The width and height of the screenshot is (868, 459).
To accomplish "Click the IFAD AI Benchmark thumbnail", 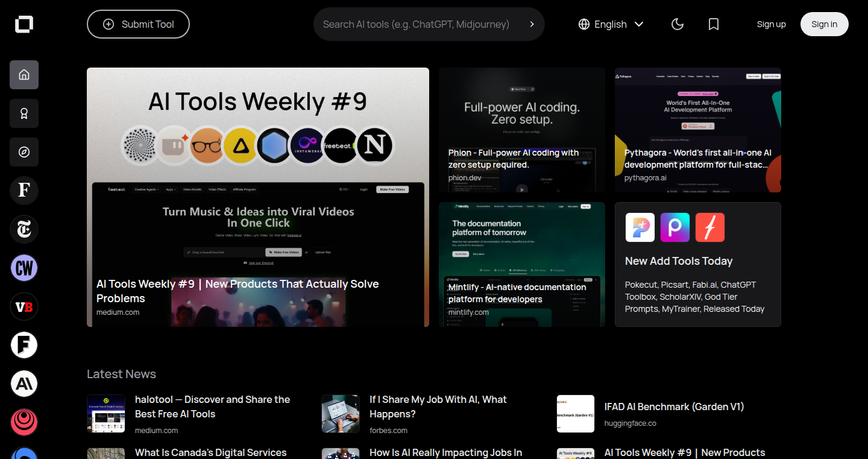I will [576, 414].
